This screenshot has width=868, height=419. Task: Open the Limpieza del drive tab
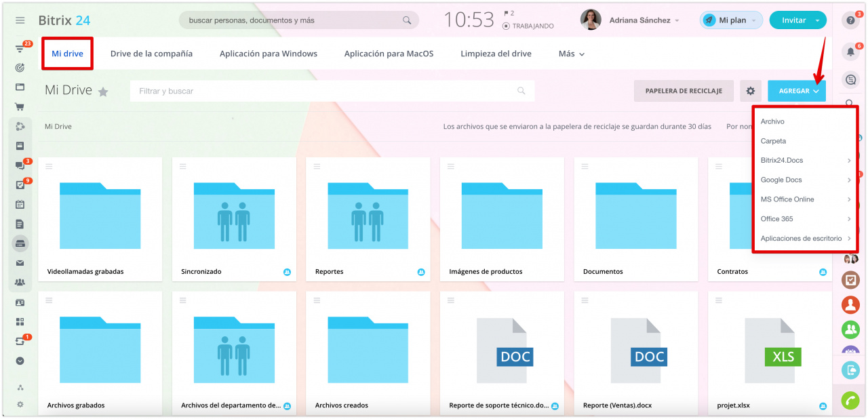click(x=496, y=54)
